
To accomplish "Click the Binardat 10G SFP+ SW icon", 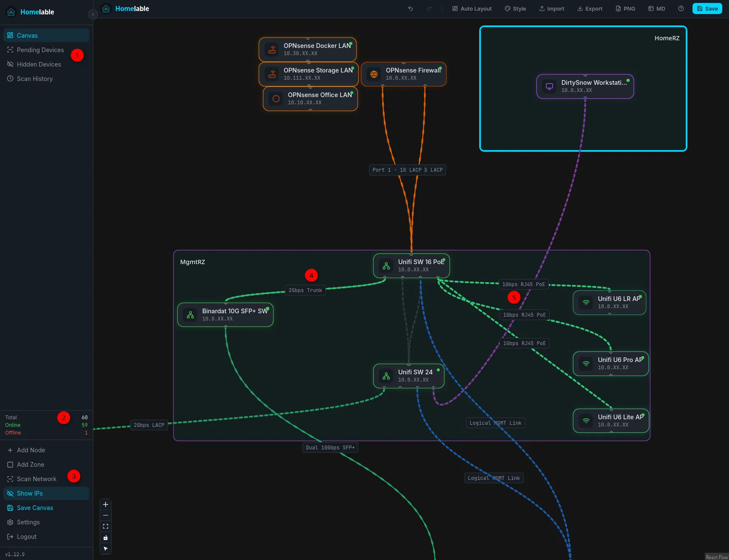I will pyautogui.click(x=190, y=315).
